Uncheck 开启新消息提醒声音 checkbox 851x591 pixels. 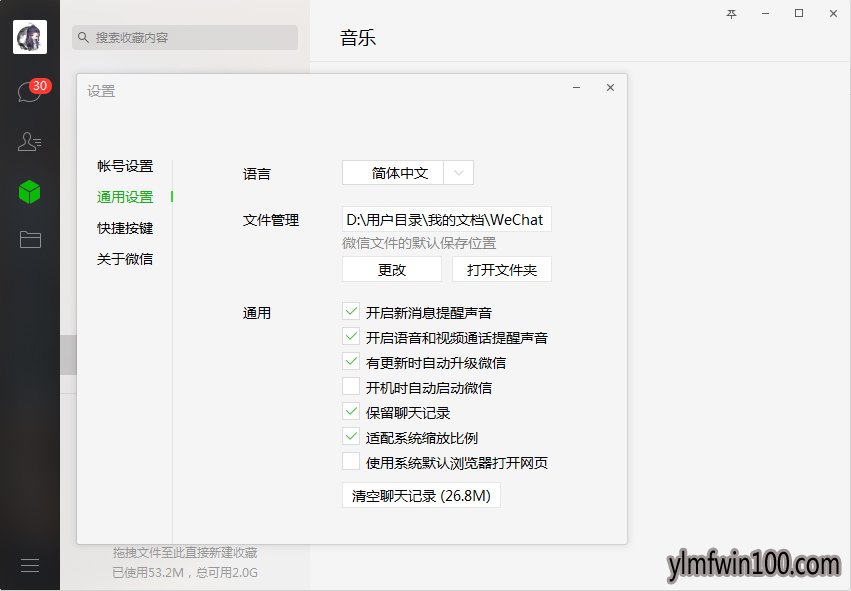(351, 312)
